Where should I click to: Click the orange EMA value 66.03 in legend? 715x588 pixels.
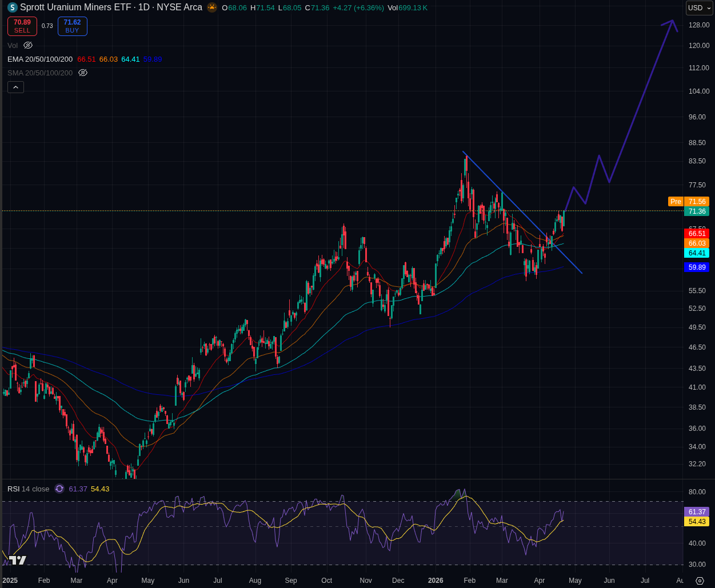coord(109,59)
